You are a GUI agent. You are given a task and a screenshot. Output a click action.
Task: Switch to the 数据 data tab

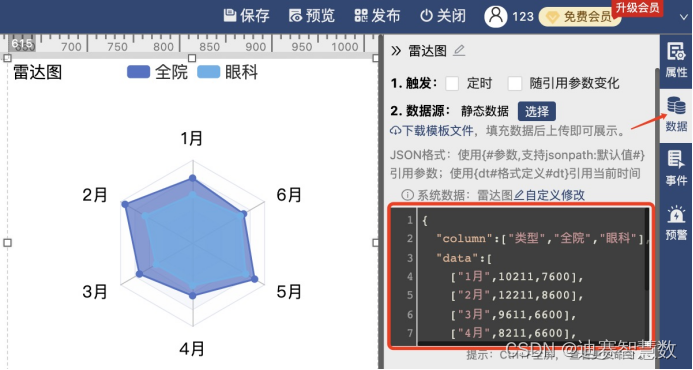coord(676,115)
